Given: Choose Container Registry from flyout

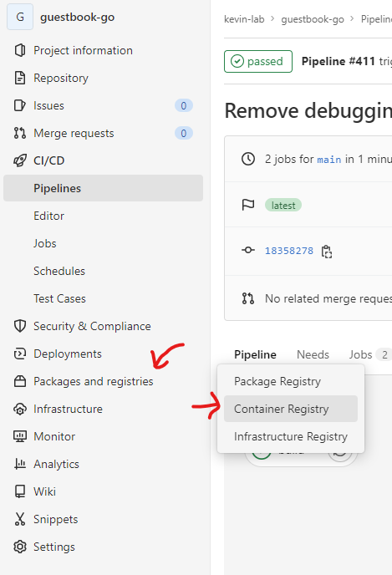Looking at the screenshot, I should click(291, 409).
